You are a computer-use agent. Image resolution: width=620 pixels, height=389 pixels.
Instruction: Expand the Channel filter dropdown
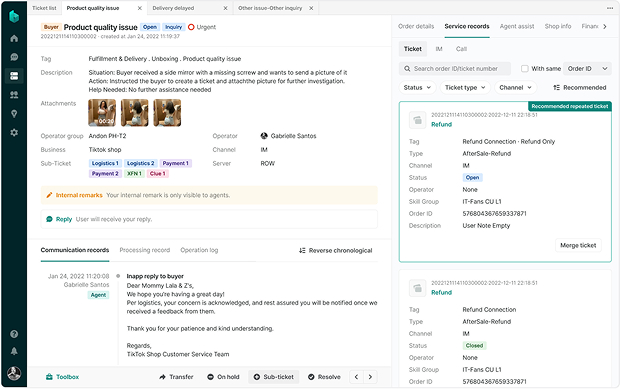[x=515, y=87]
